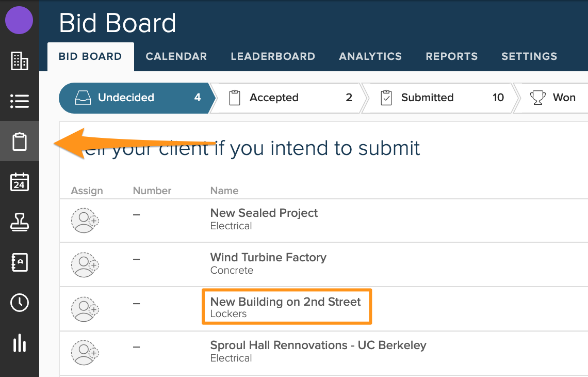Image resolution: width=588 pixels, height=377 pixels.
Task: Open New Building on 2nd Street bid
Action: pyautogui.click(x=285, y=302)
